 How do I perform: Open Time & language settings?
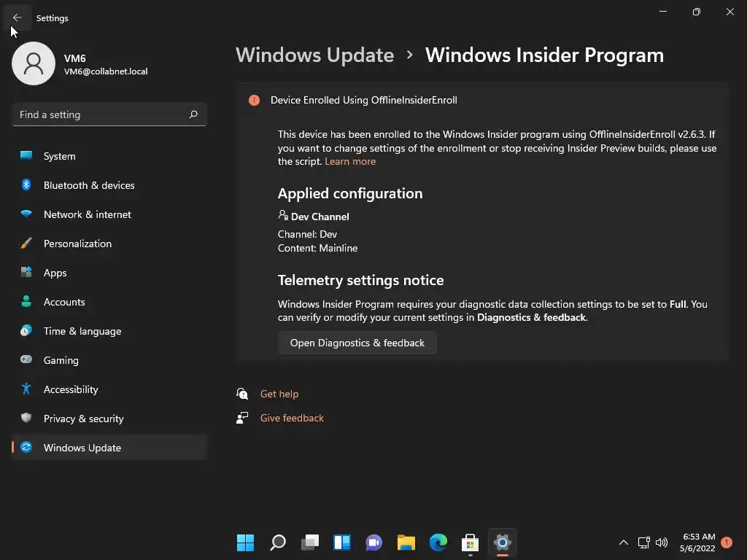point(109,331)
